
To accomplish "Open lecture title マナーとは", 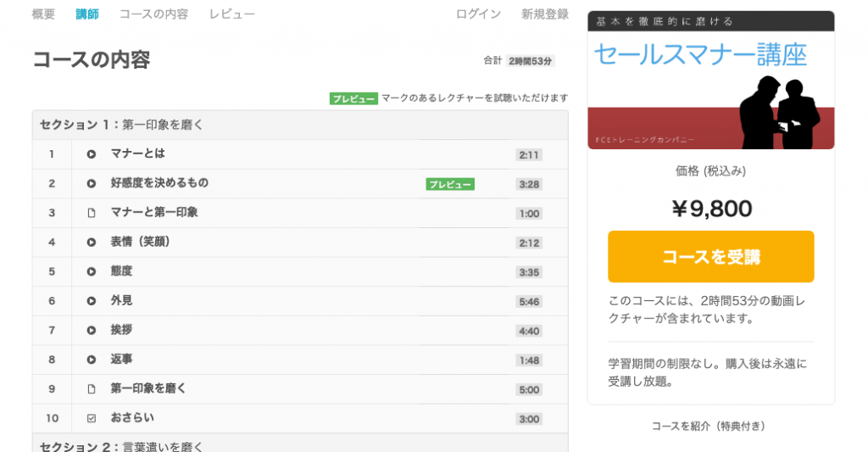I will 138,154.
